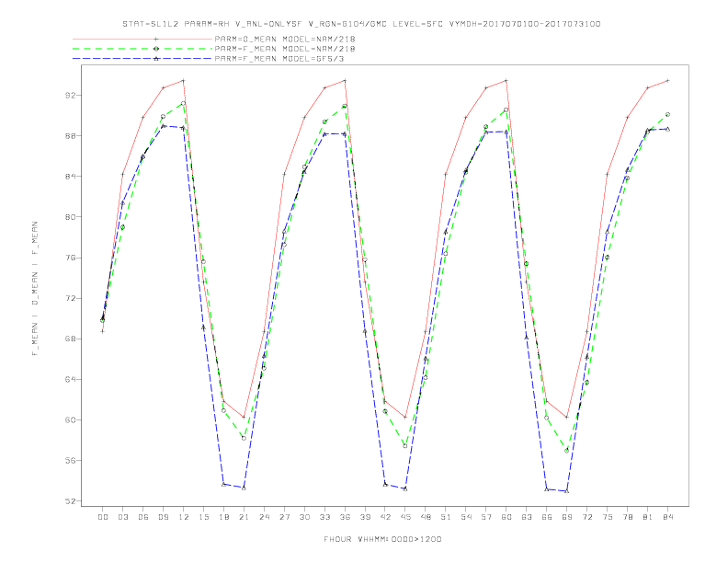
Task: Click green NAM circle data point at hour 12
Action: (x=184, y=104)
